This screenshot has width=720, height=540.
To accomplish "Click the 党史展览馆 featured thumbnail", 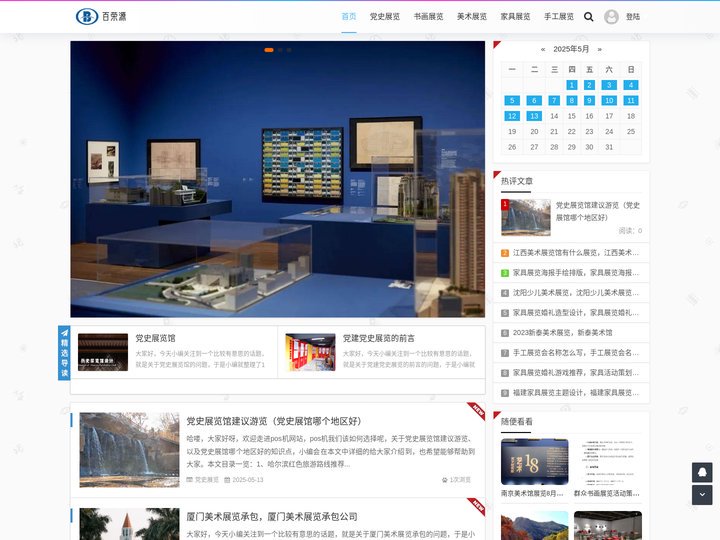I will [x=103, y=352].
